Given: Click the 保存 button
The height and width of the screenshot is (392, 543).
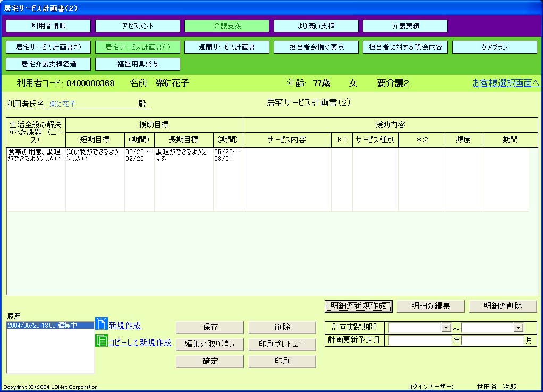Looking at the screenshot, I should (x=210, y=327).
